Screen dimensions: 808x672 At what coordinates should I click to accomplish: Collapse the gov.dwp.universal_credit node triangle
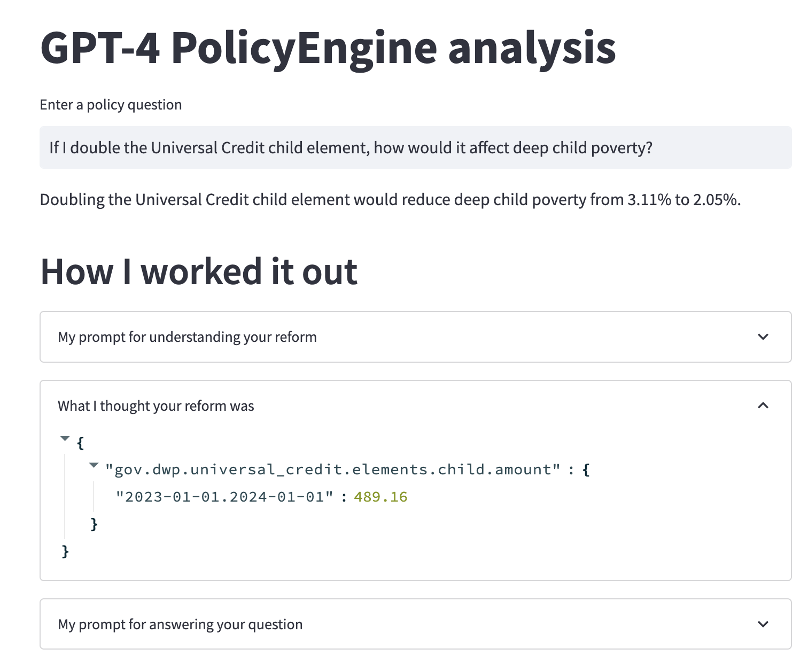pos(94,465)
